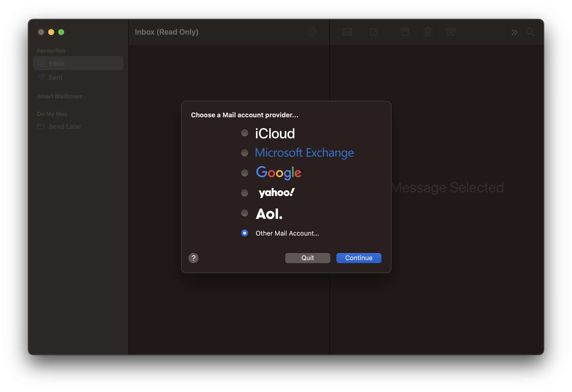Choose the Aol provider radio button

(x=244, y=213)
